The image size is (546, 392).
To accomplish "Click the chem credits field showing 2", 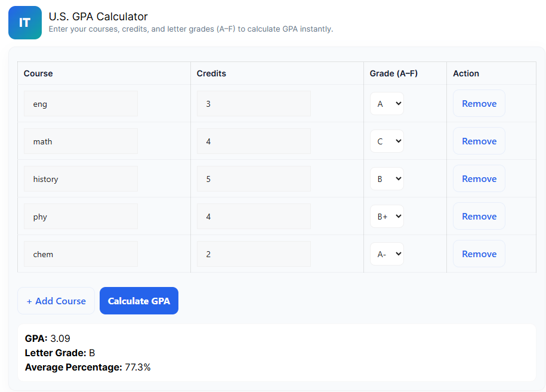I will [x=254, y=254].
